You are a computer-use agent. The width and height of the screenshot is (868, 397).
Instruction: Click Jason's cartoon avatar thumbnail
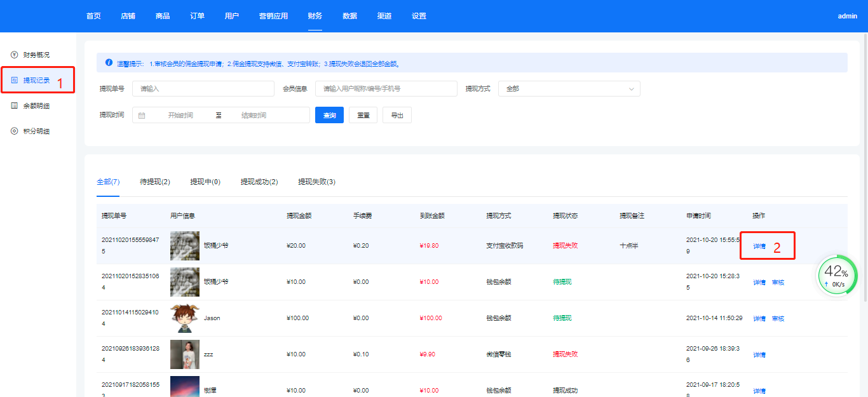tap(185, 318)
